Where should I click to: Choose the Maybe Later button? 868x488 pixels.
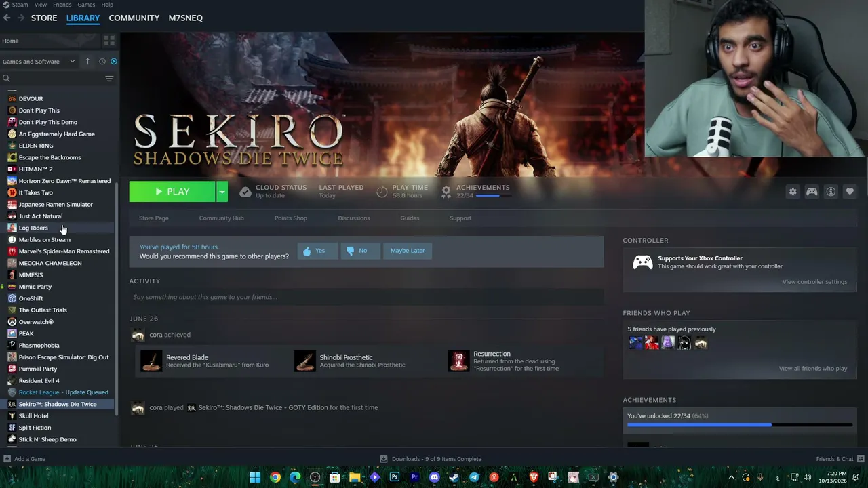point(408,251)
